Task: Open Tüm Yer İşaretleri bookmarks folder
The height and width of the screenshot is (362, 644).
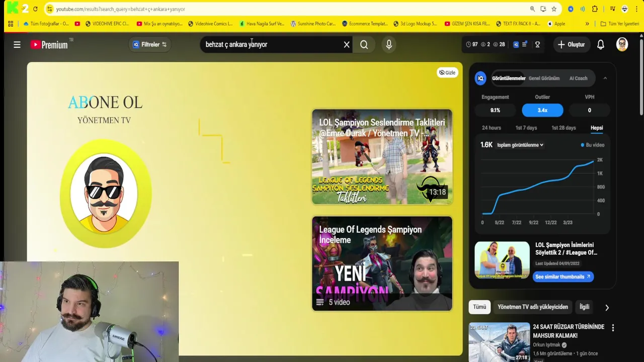Action: coord(619,24)
